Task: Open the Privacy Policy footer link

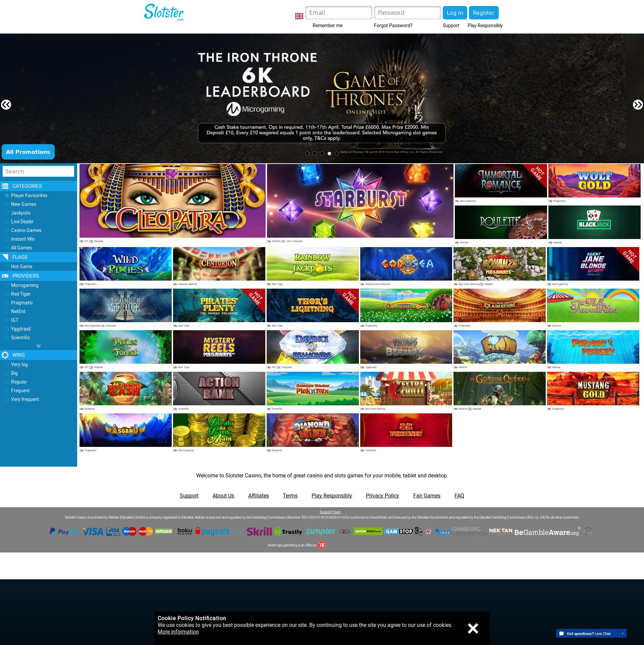Action: [382, 495]
